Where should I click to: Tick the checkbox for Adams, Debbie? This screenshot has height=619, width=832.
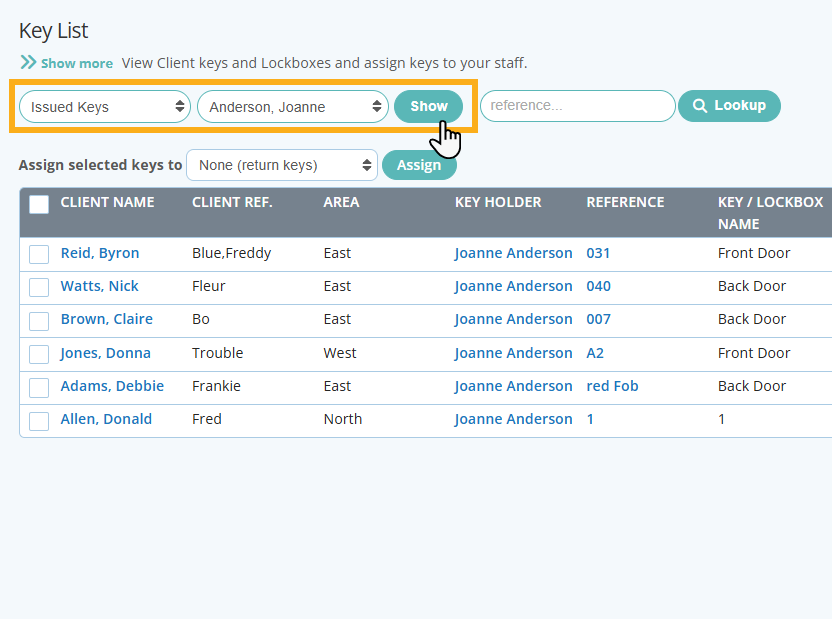pyautogui.click(x=39, y=388)
